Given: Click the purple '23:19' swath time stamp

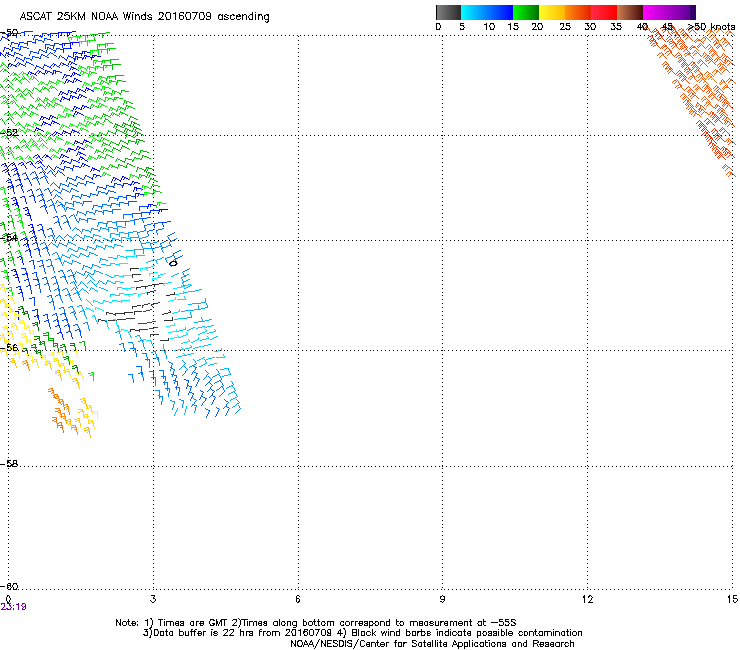Looking at the screenshot, I should [13, 607].
